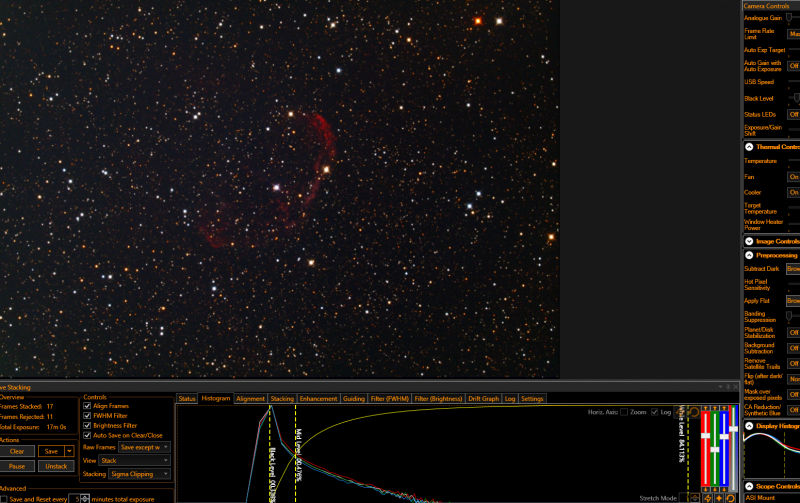The image size is (800, 503).
Task: Collapse the Preprocessing section
Action: 749,255
